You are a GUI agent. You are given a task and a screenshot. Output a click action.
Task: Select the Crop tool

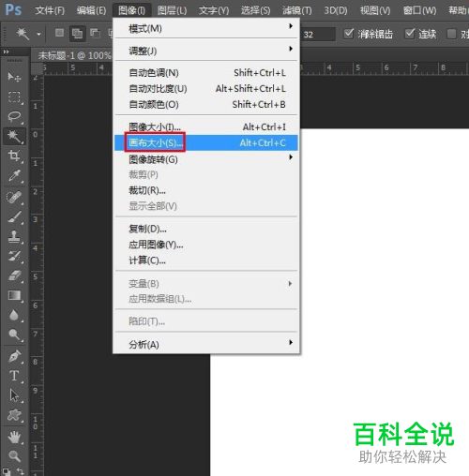(14, 156)
